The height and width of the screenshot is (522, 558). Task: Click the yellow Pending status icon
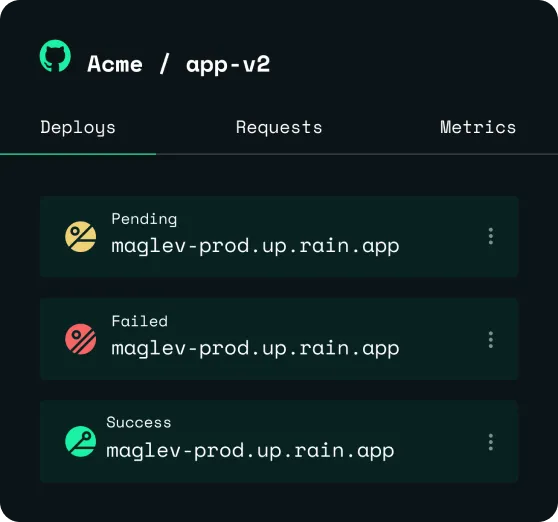[x=80, y=237]
